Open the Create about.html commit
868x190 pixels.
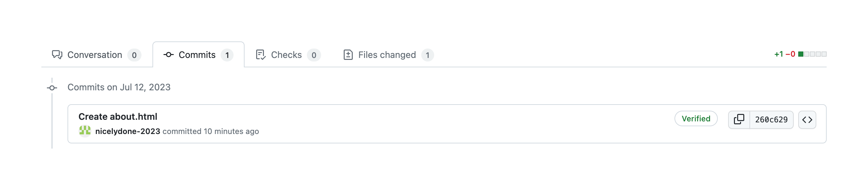pos(118,117)
